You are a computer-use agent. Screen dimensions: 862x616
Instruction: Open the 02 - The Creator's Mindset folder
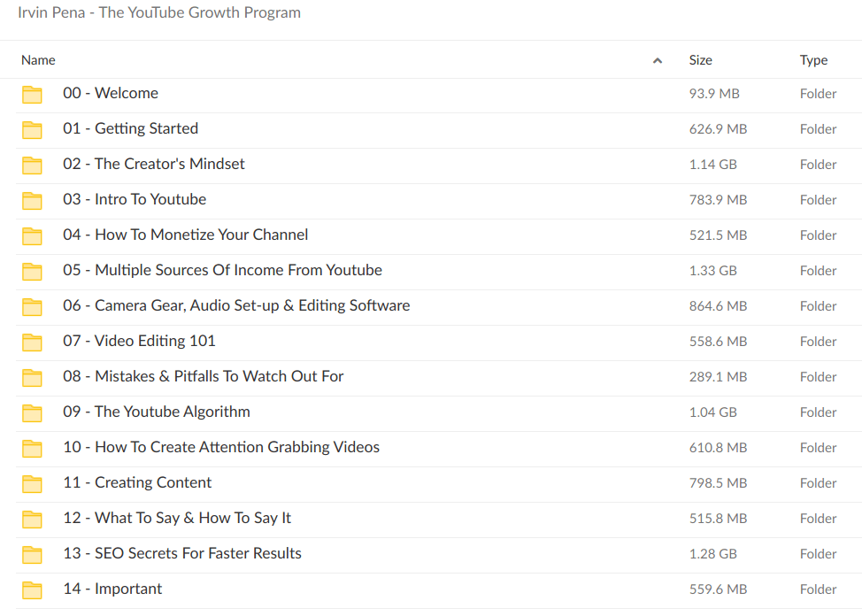(153, 164)
